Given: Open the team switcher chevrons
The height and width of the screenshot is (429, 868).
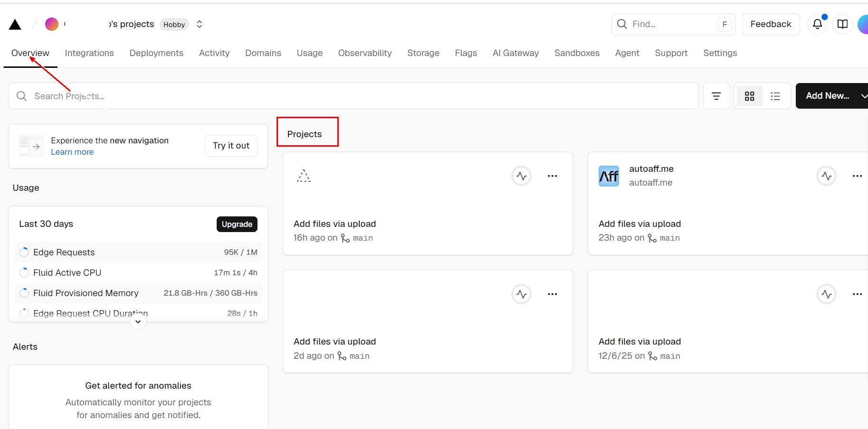Looking at the screenshot, I should [x=200, y=24].
